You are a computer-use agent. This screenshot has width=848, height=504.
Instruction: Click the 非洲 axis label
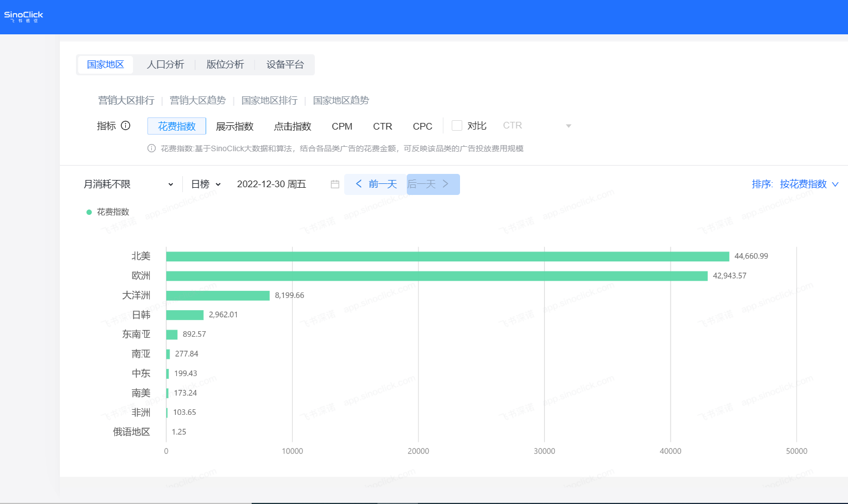pos(141,412)
